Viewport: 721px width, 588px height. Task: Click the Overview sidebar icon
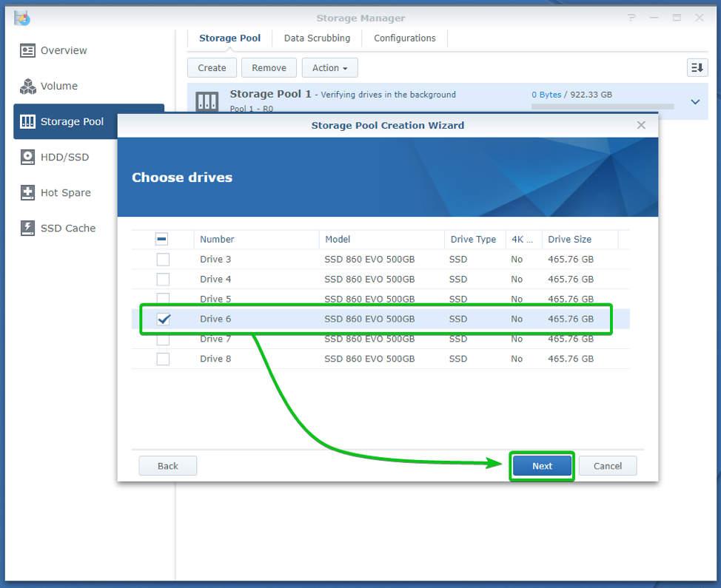(x=28, y=50)
